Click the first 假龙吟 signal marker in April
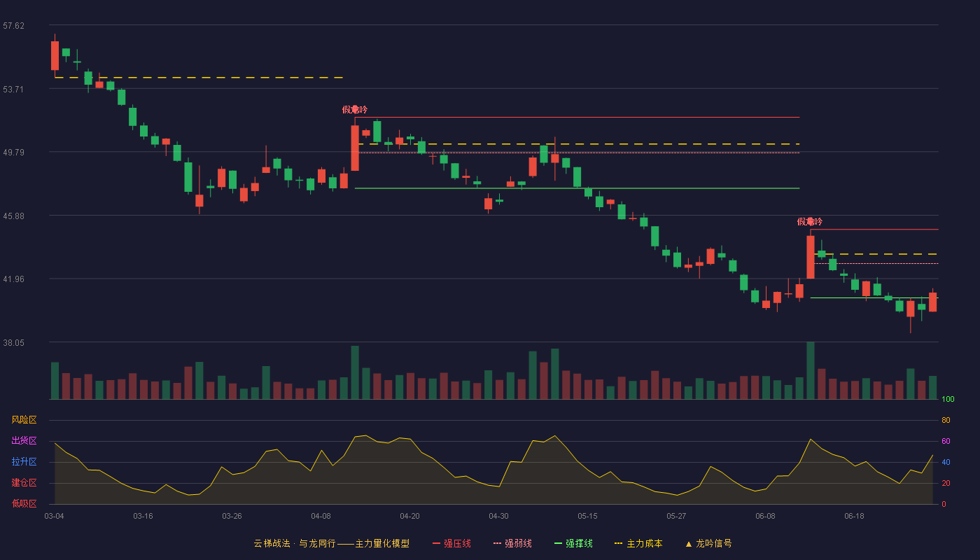The image size is (980, 560). click(x=355, y=109)
